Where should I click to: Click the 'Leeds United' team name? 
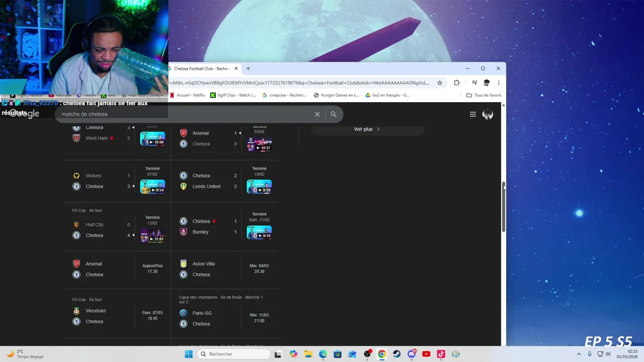click(x=206, y=187)
